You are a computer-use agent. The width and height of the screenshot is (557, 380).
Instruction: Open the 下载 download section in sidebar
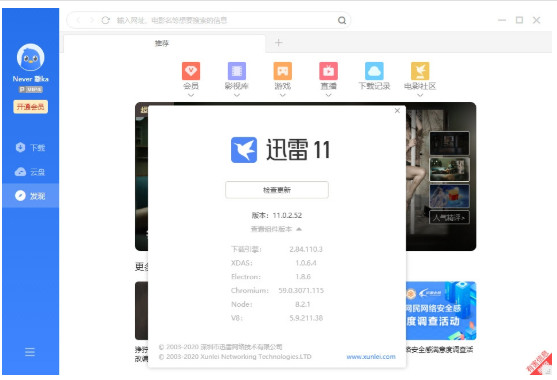coord(31,147)
